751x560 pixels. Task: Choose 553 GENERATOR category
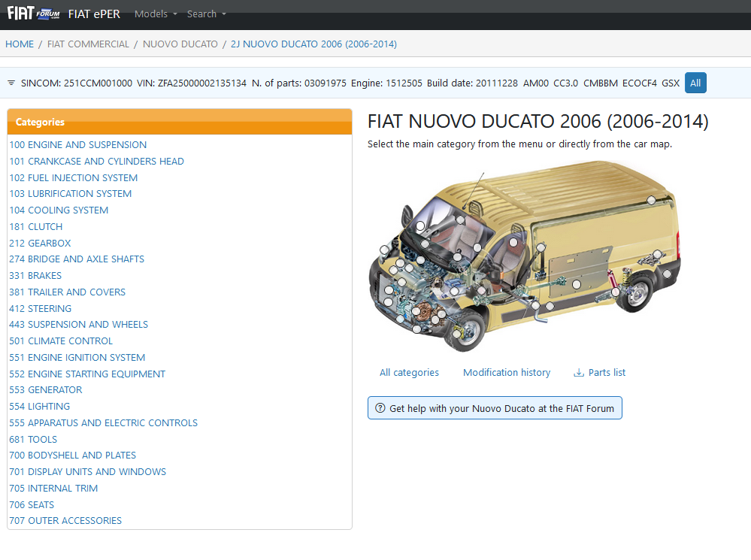tap(46, 390)
